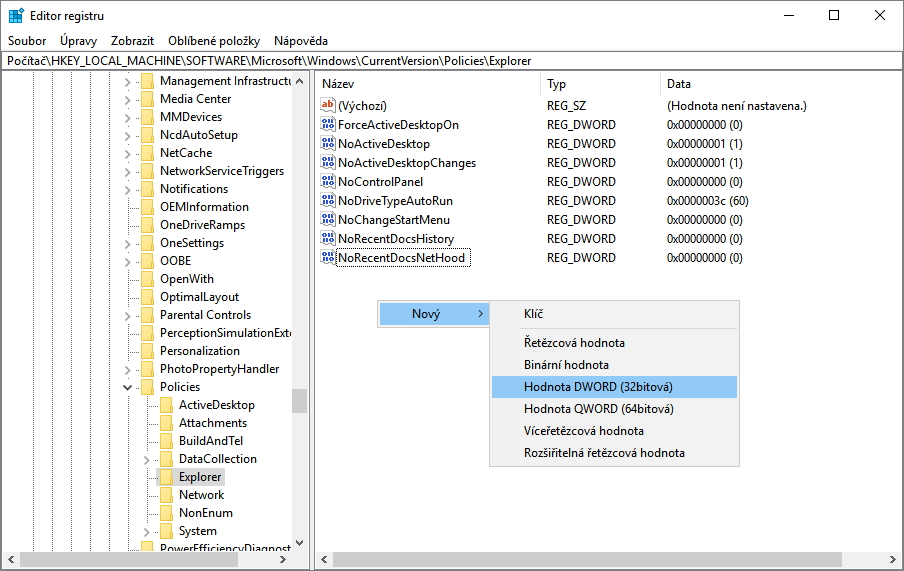904x571 pixels.
Task: Sort values by the Typ column header
Action: point(600,84)
